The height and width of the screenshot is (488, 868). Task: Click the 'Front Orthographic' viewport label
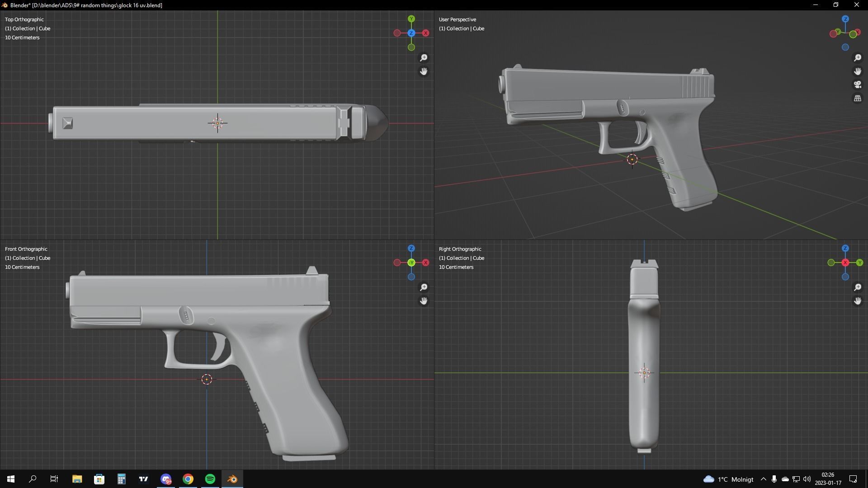(26, 249)
